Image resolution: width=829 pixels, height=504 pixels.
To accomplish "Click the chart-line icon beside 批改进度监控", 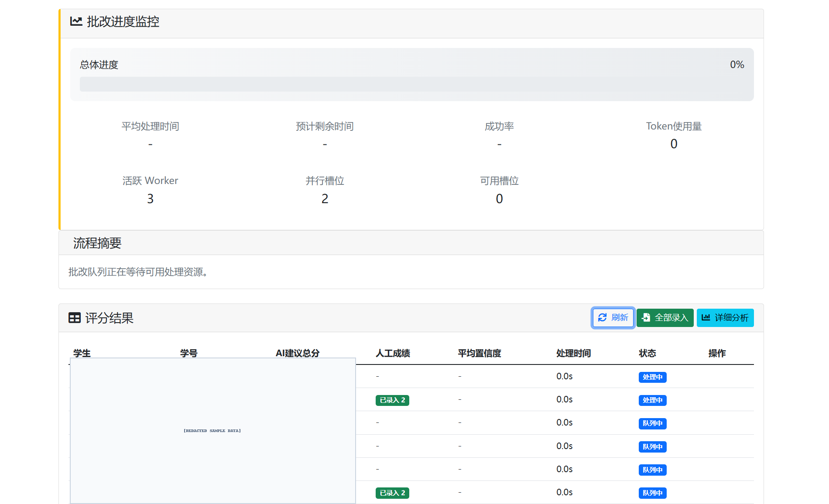I will 76,21.
